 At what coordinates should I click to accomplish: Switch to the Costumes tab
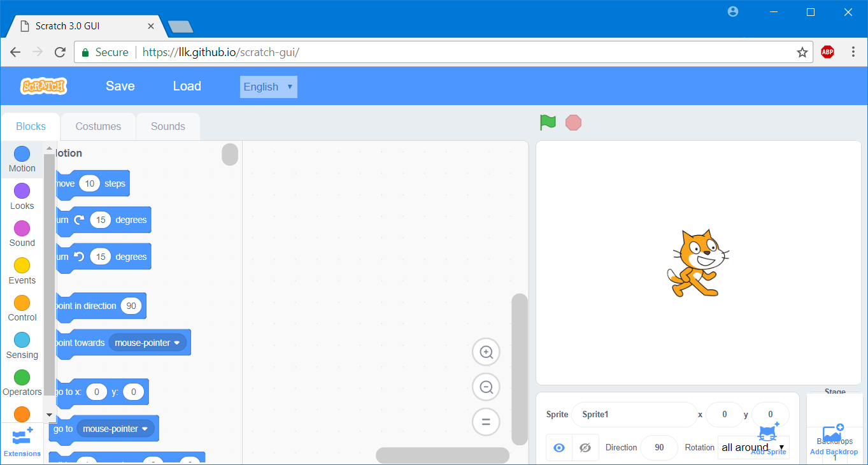click(x=97, y=126)
